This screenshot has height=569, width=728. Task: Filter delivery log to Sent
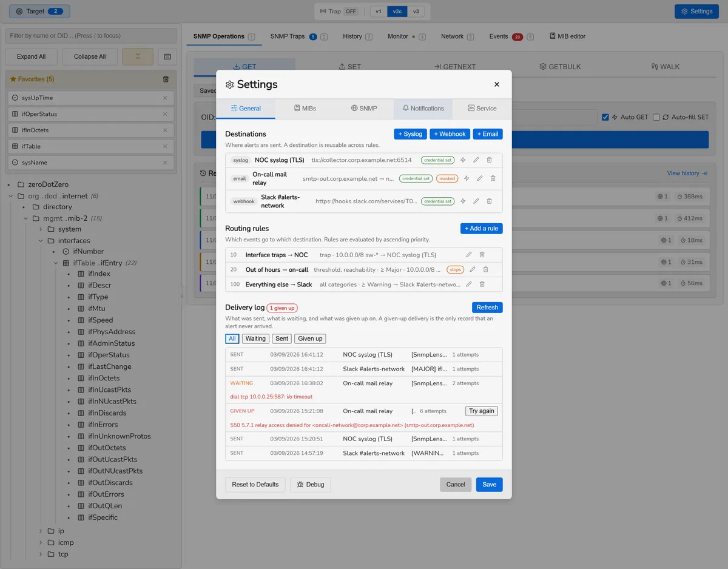pyautogui.click(x=281, y=338)
